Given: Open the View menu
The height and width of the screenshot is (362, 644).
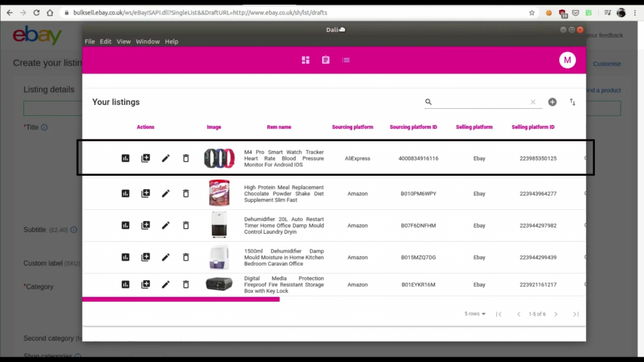Looking at the screenshot, I should (x=123, y=41).
